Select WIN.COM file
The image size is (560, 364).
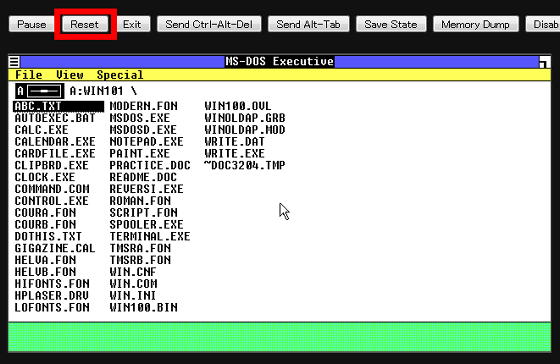pyautogui.click(x=133, y=284)
